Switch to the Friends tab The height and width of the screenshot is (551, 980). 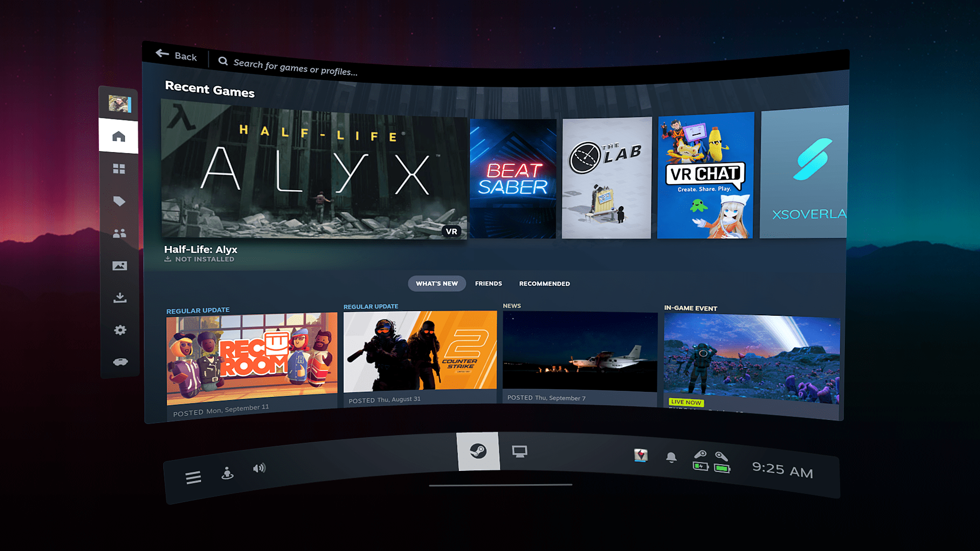[488, 283]
